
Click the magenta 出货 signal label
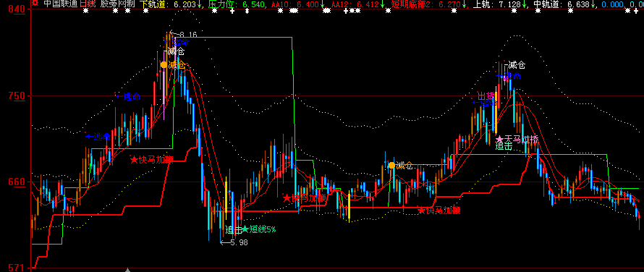(x=486, y=95)
